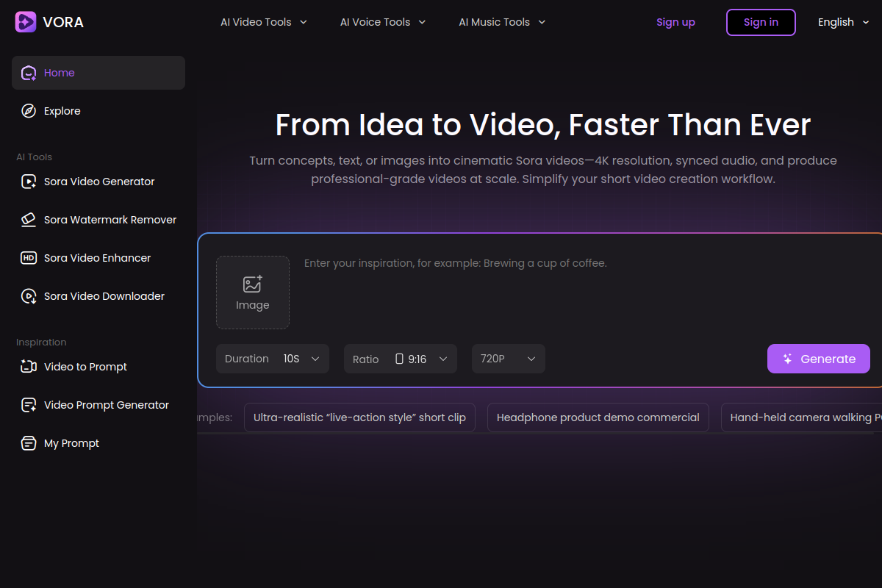The height and width of the screenshot is (588, 882).
Task: Click the Video Prompt Generator icon
Action: click(x=29, y=405)
